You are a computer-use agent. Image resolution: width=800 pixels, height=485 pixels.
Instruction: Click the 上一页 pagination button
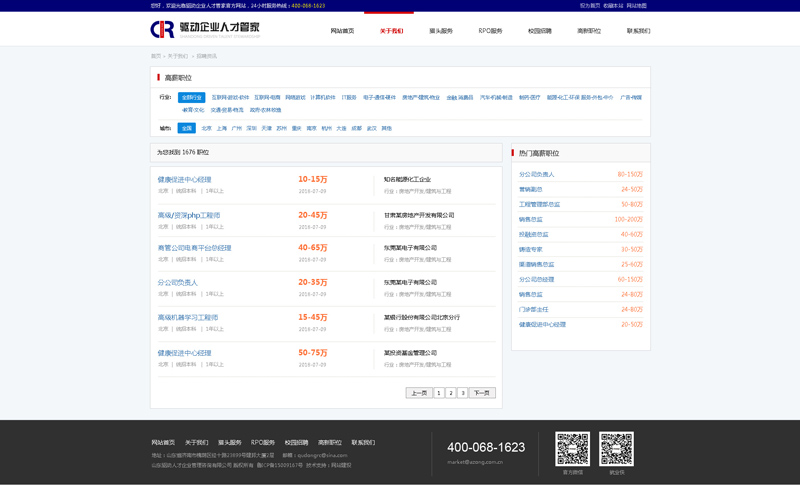pyautogui.click(x=419, y=393)
